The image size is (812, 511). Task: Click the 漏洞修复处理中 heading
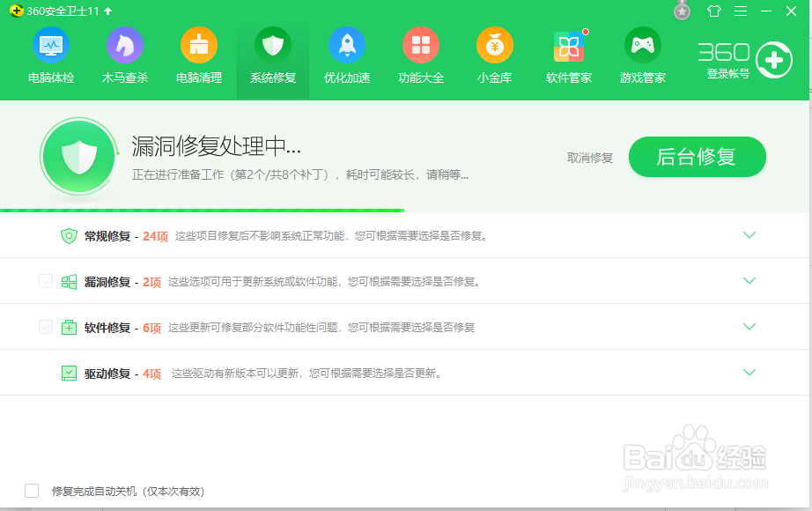(x=216, y=146)
